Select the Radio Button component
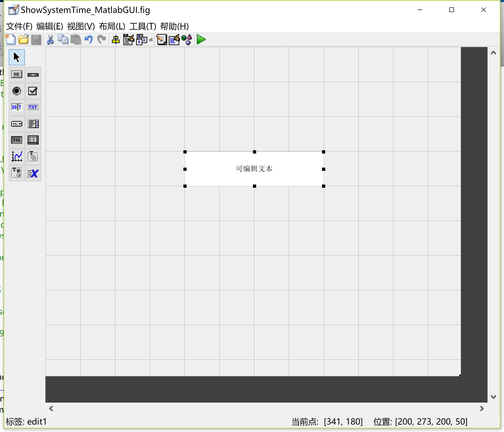The height and width of the screenshot is (432, 504). pyautogui.click(x=16, y=91)
